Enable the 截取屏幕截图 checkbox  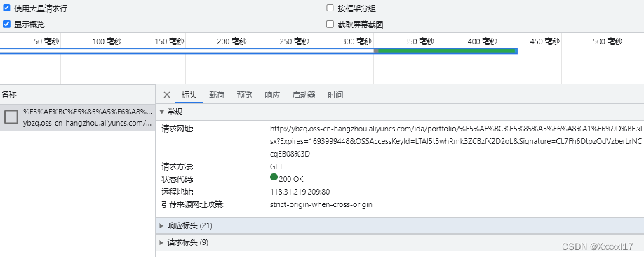(x=330, y=25)
